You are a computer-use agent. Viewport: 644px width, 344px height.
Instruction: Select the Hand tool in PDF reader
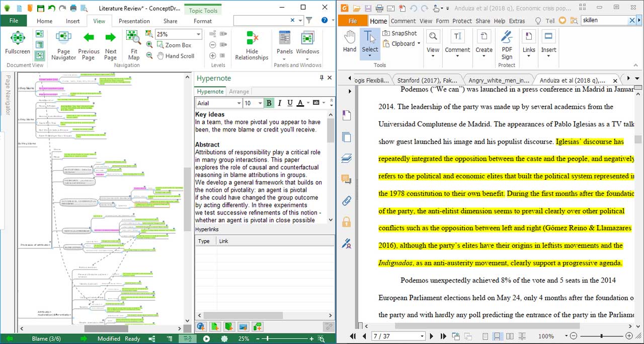350,41
